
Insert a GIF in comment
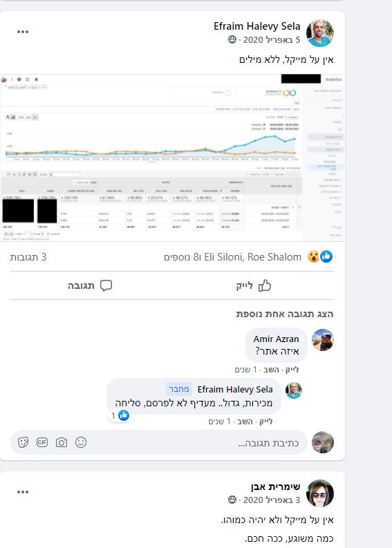click(42, 442)
